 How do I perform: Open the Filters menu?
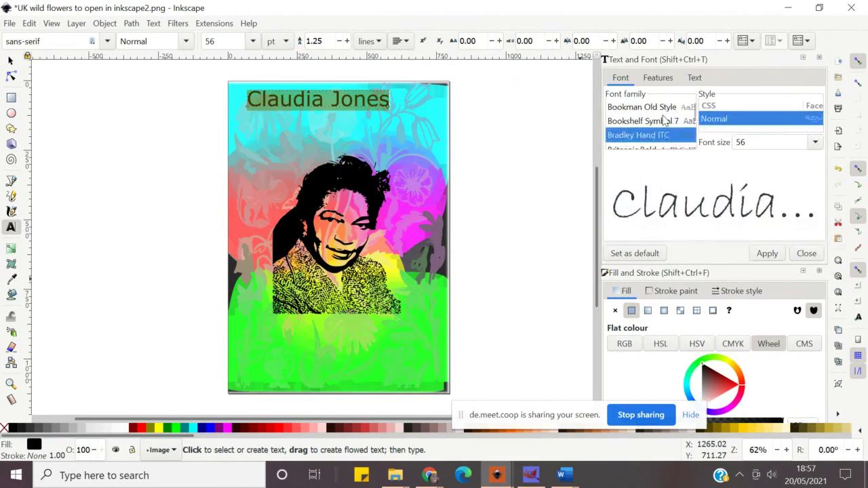click(x=178, y=23)
